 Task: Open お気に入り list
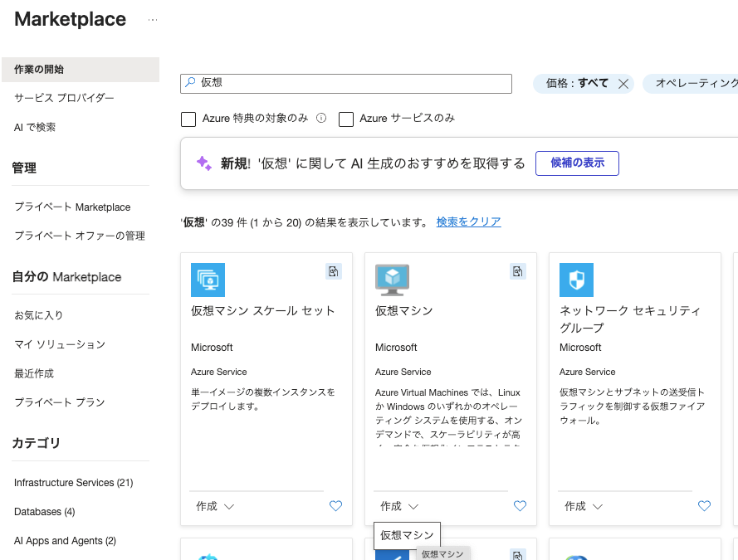click(38, 315)
